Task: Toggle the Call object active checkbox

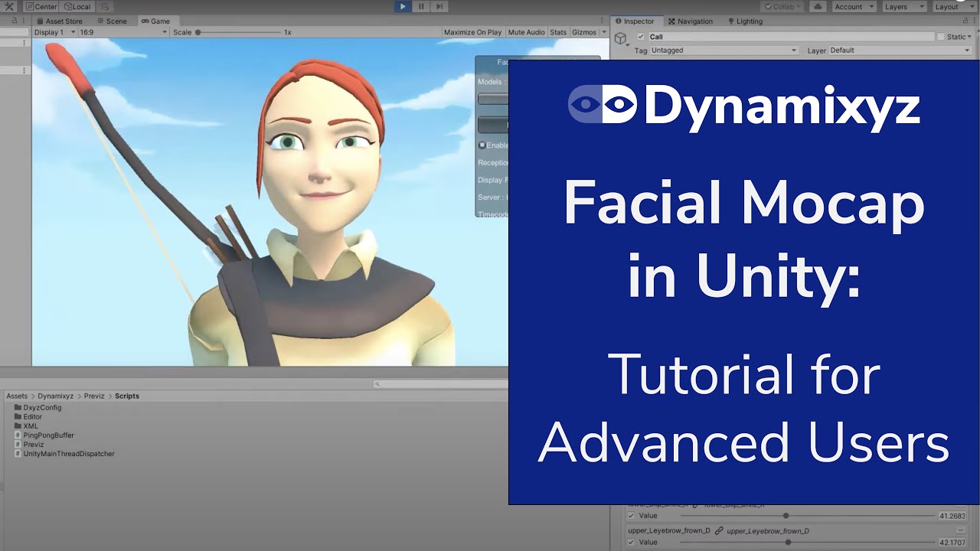Action: click(641, 37)
